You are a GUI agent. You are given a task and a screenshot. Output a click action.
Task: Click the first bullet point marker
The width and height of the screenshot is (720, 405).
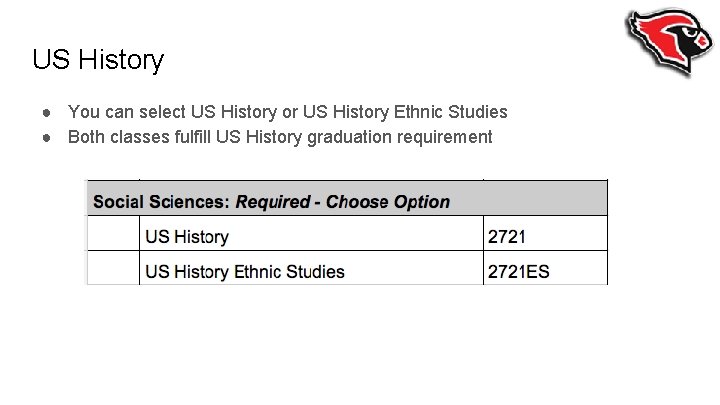(x=46, y=112)
